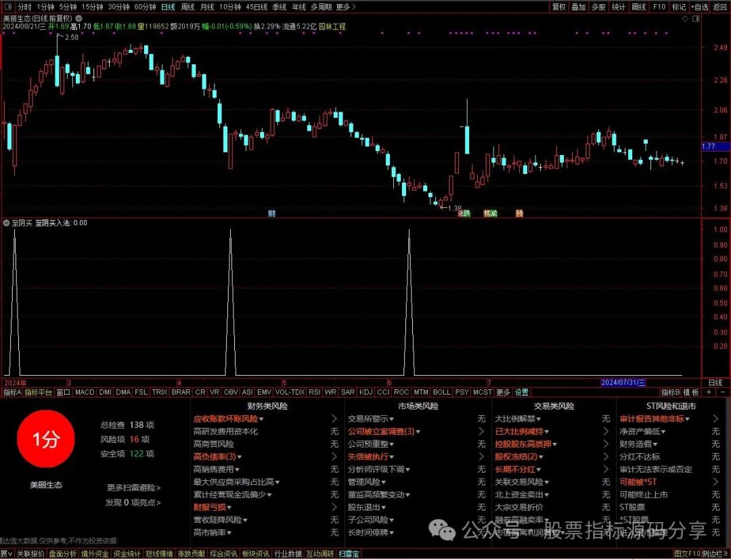
Task: Open the 行业数据 bottom tab
Action: 288,554
